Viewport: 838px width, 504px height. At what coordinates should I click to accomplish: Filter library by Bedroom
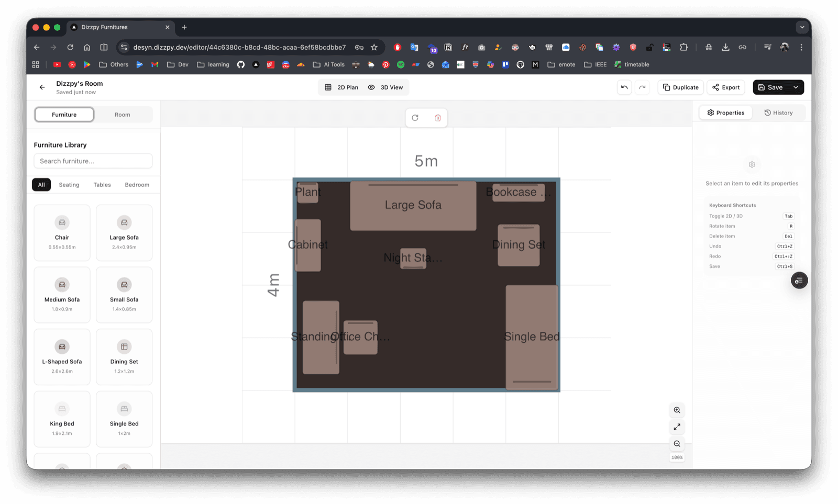click(x=137, y=185)
